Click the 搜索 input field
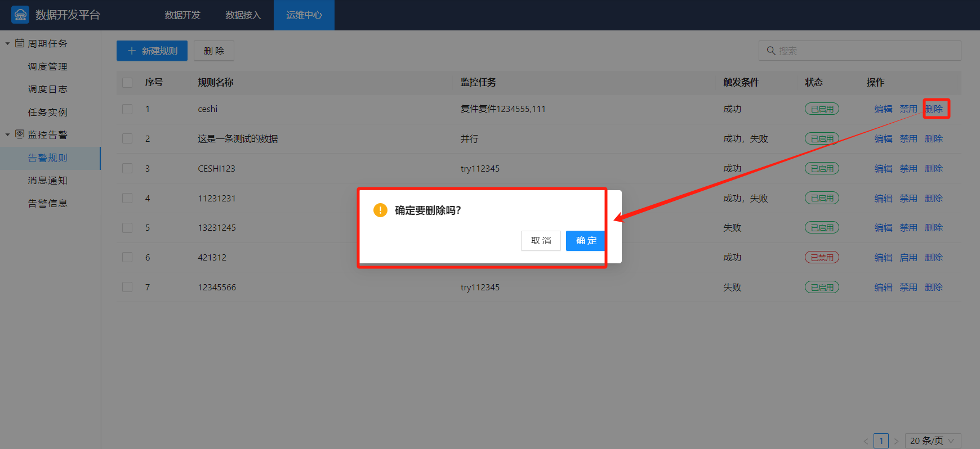This screenshot has width=980, height=449. click(867, 51)
